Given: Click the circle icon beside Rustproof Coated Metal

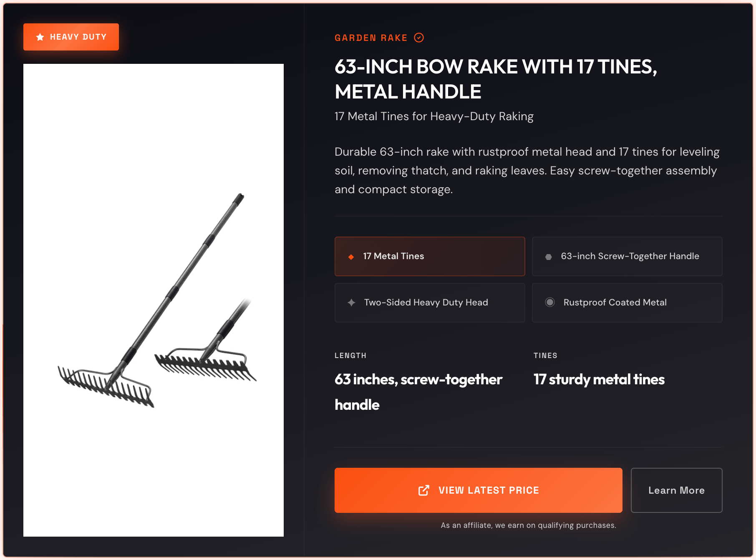Looking at the screenshot, I should [x=550, y=302].
